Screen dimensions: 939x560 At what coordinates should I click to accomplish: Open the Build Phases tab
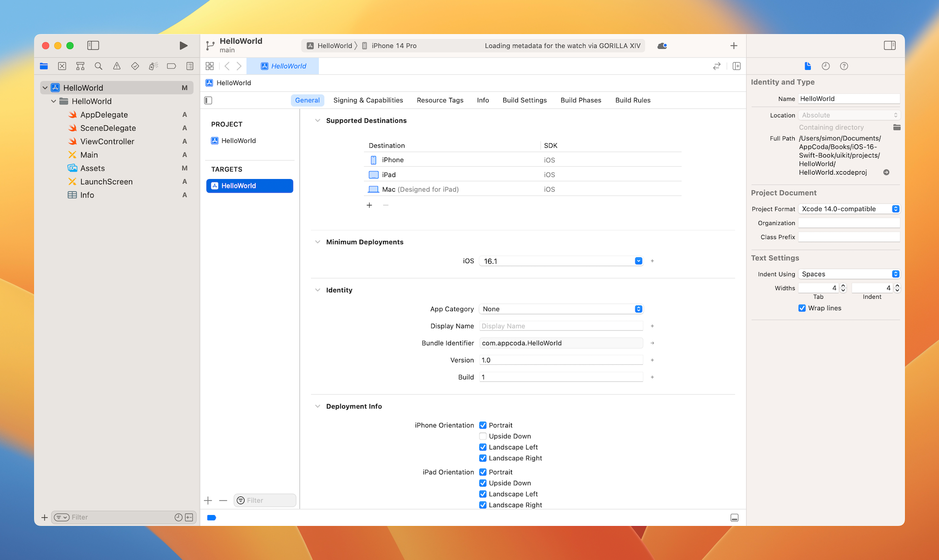pos(581,100)
